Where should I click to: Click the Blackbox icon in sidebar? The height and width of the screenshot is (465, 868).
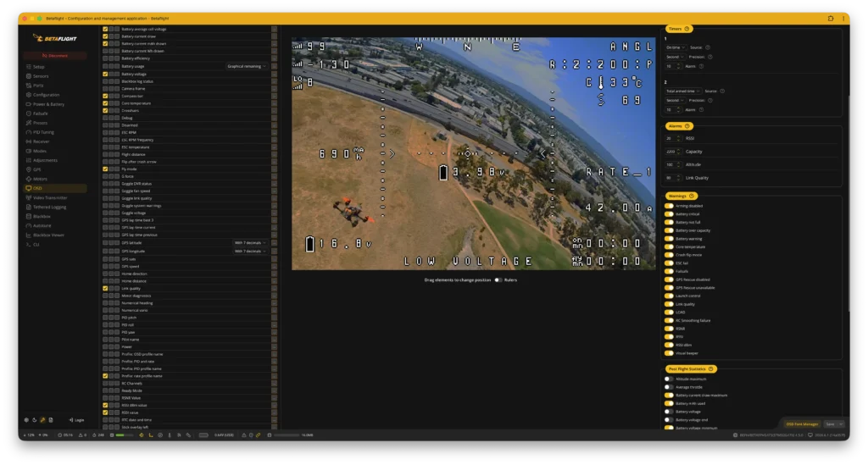pos(29,216)
